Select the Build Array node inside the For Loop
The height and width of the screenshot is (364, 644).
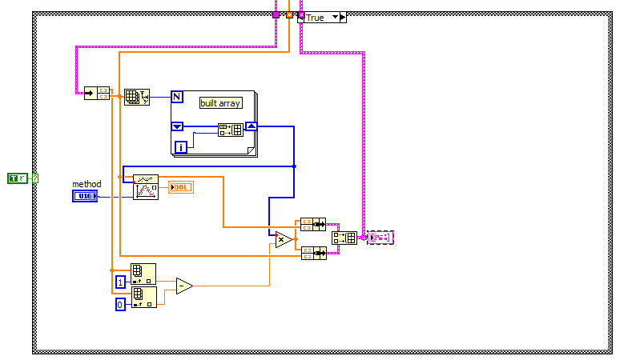point(231,130)
